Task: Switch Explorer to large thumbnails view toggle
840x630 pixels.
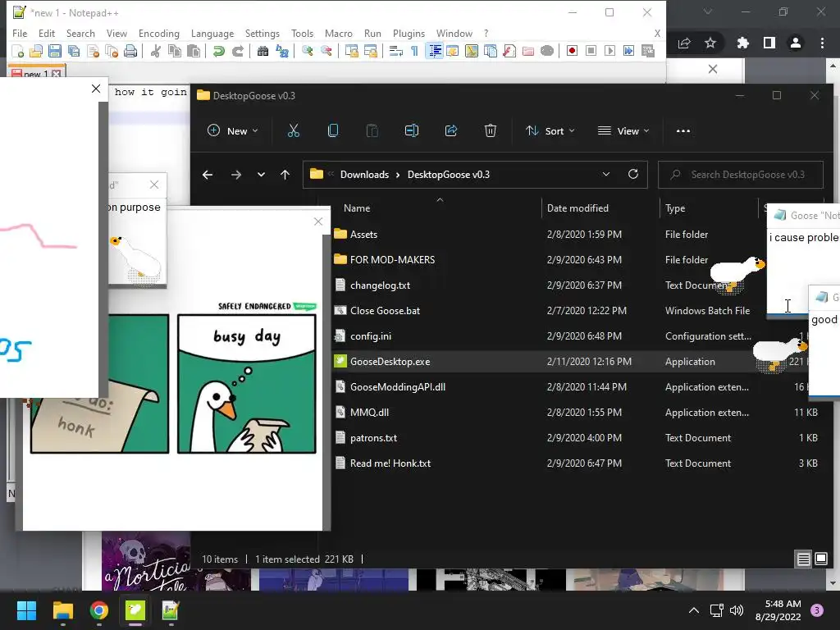Action: tap(820, 559)
